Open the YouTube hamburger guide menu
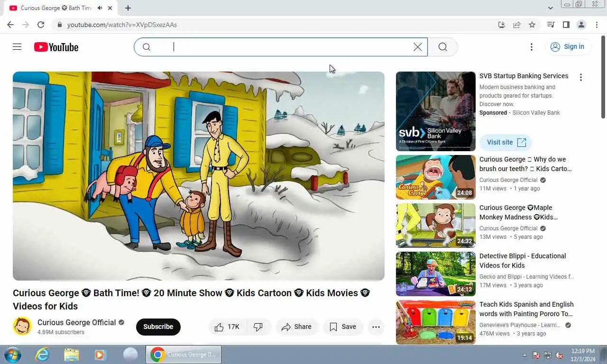 click(x=17, y=47)
